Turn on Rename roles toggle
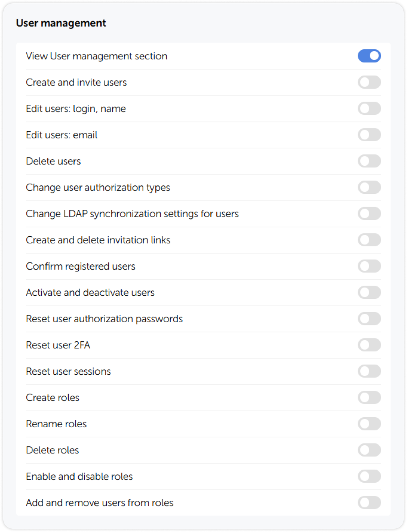Screen dimensions: 407x532 tap(369, 424)
